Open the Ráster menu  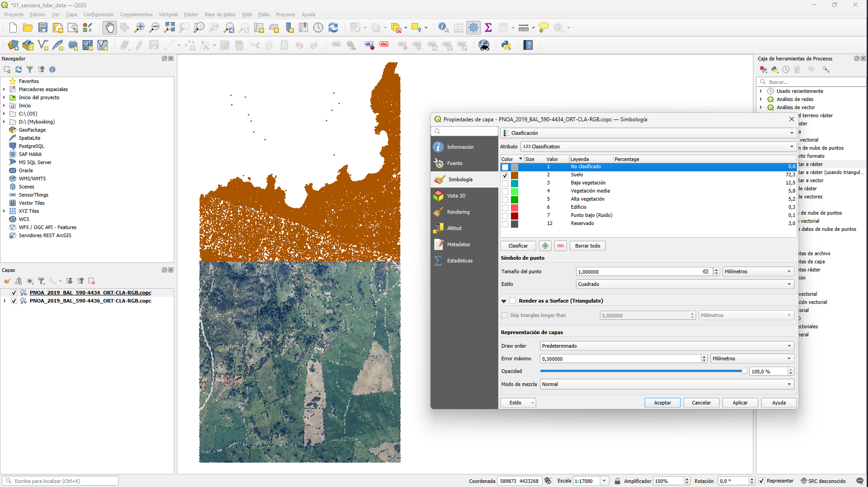[191, 14]
